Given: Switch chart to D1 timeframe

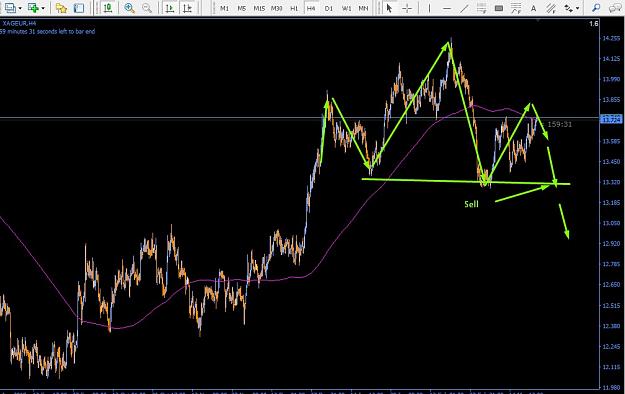Looking at the screenshot, I should [329, 8].
